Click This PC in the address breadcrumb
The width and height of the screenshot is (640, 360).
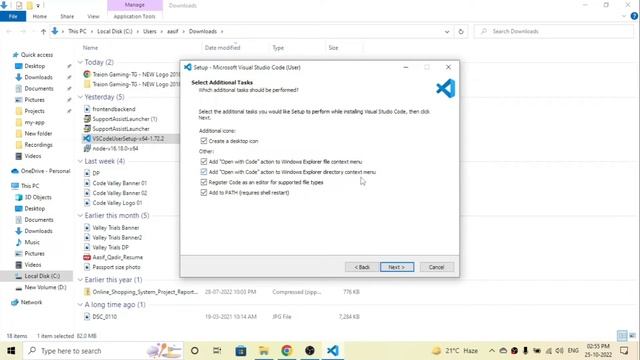click(77, 31)
